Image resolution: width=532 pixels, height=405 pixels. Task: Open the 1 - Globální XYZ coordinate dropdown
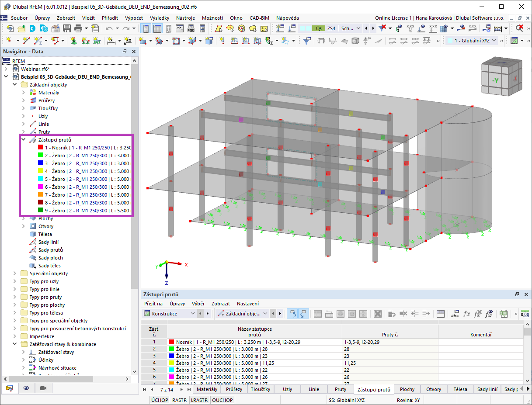point(473,41)
